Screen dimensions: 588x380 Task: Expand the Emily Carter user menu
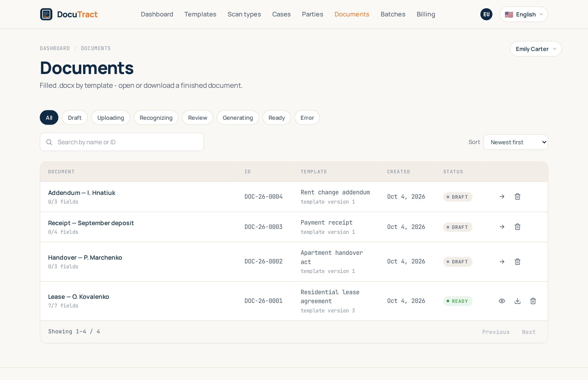(536, 49)
